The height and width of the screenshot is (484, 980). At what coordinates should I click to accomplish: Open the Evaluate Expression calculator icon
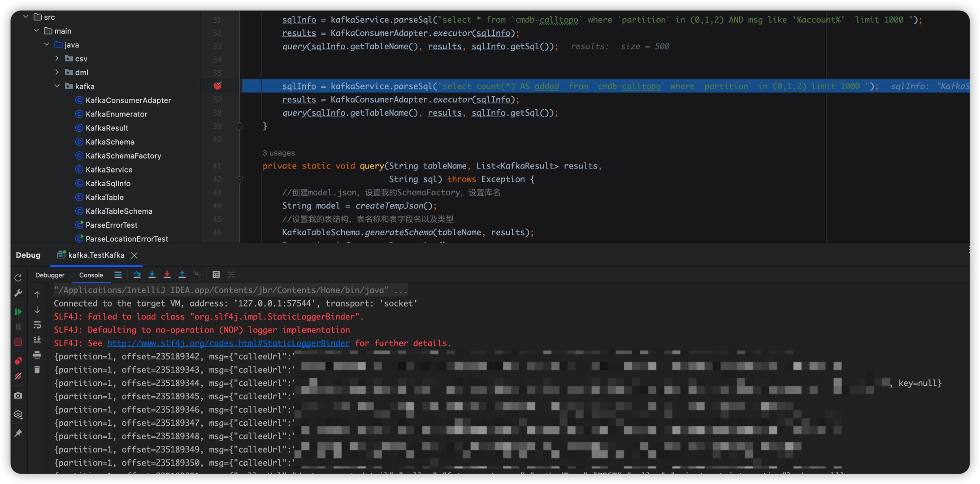(x=216, y=275)
